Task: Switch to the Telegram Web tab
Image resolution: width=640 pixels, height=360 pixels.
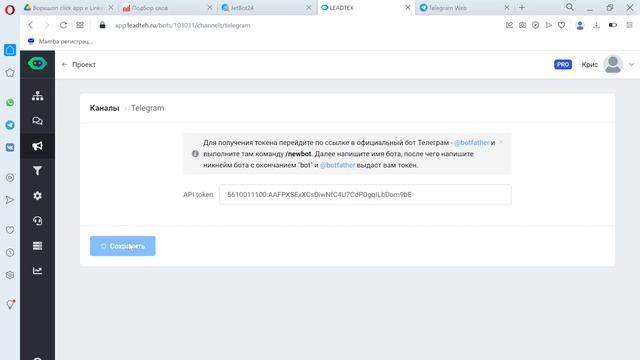Action: pos(464,8)
